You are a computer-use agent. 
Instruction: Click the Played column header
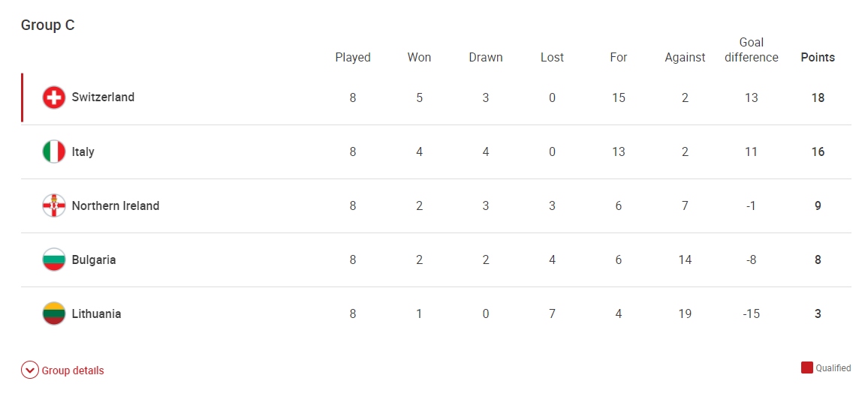click(x=353, y=58)
